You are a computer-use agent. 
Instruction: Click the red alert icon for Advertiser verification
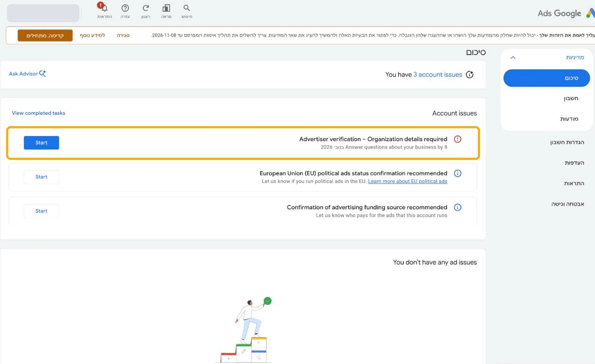click(x=458, y=139)
